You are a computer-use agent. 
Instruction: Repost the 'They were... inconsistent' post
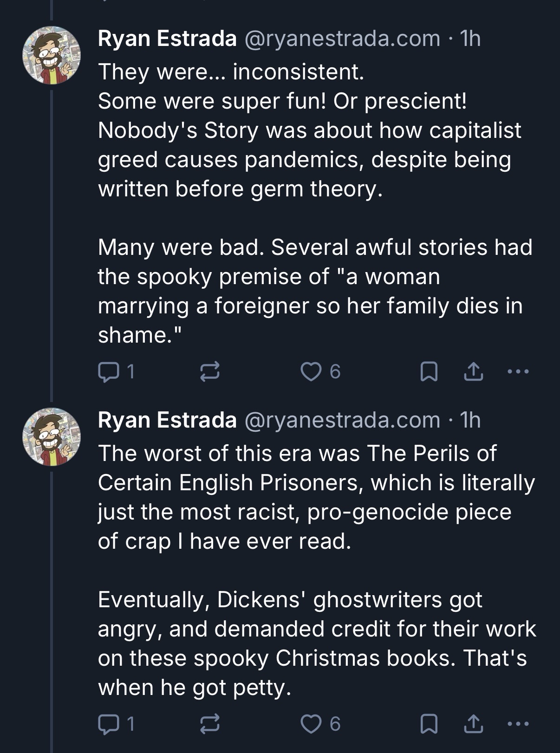tap(209, 372)
